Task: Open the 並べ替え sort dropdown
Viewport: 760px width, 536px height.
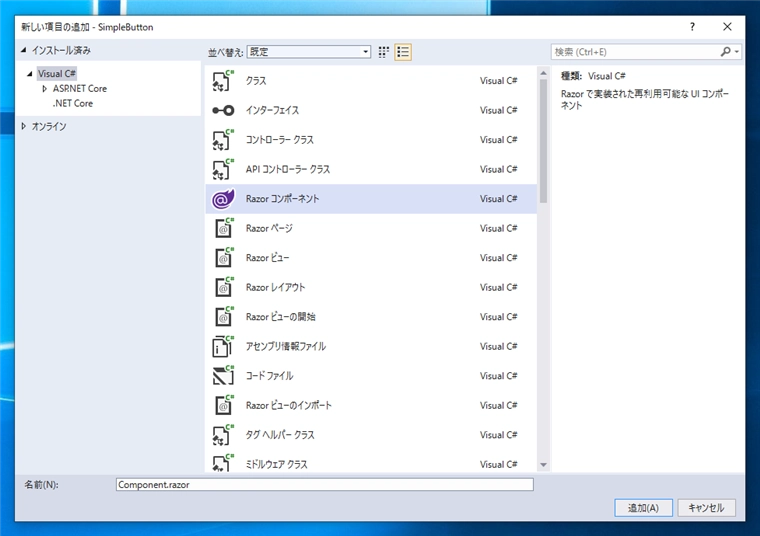Action: click(x=309, y=52)
